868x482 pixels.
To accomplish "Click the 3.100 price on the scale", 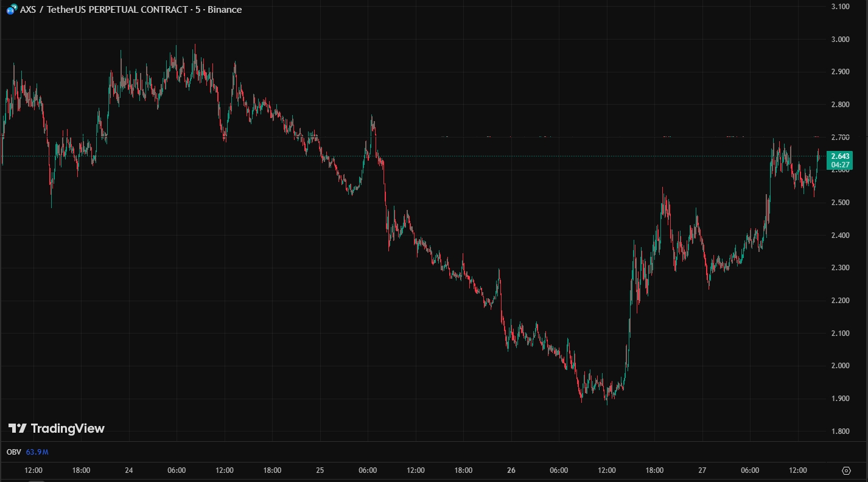I will click(839, 7).
